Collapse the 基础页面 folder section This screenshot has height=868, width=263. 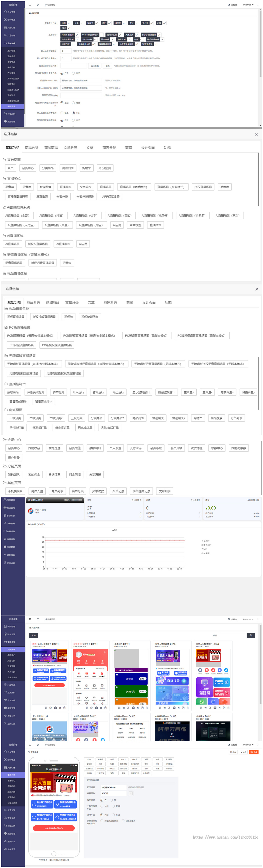coord(4,160)
